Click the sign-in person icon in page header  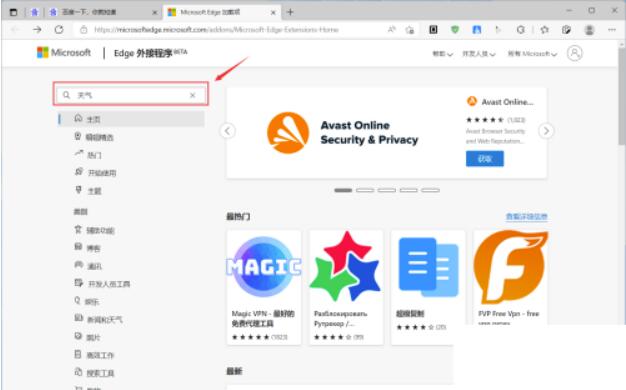[x=574, y=53]
